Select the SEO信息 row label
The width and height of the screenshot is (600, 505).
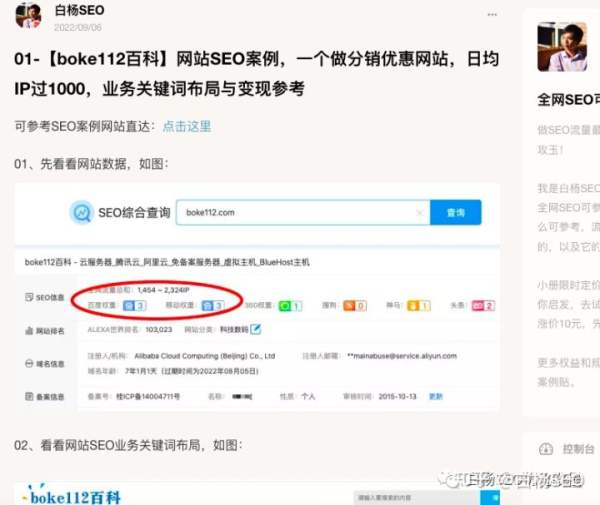(x=45, y=297)
